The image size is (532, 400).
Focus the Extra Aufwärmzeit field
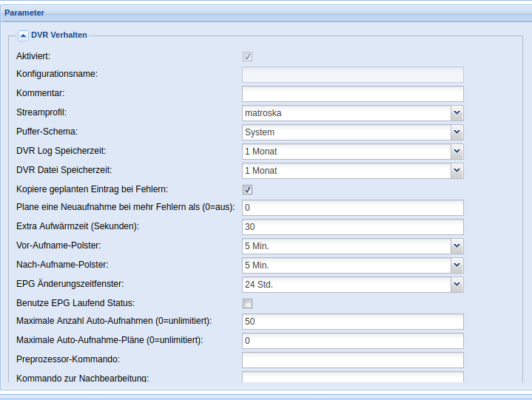click(x=352, y=227)
